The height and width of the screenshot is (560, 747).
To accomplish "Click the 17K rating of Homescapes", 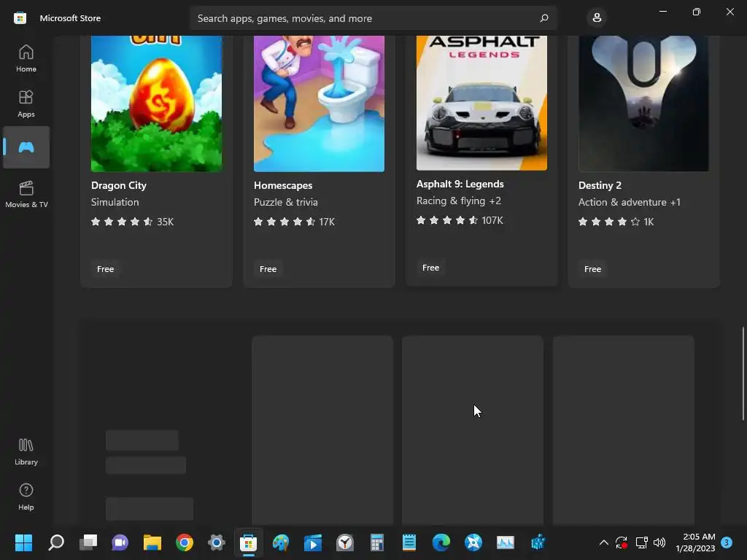I will 327,222.
